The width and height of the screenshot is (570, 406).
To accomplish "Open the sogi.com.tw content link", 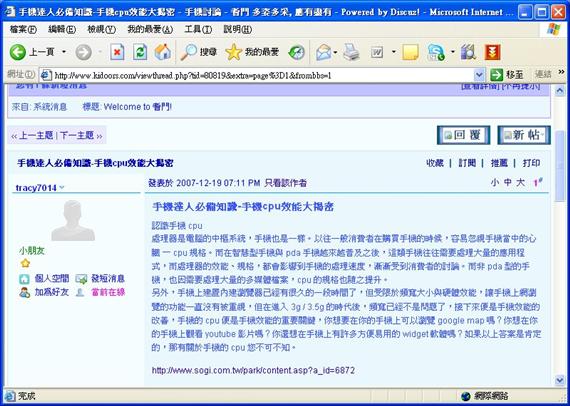I will coord(253,370).
